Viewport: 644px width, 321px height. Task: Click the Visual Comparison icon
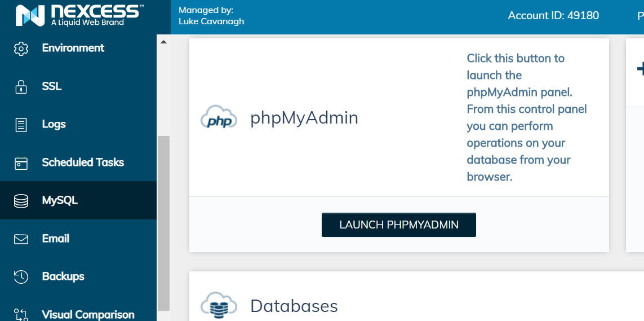[x=21, y=315]
